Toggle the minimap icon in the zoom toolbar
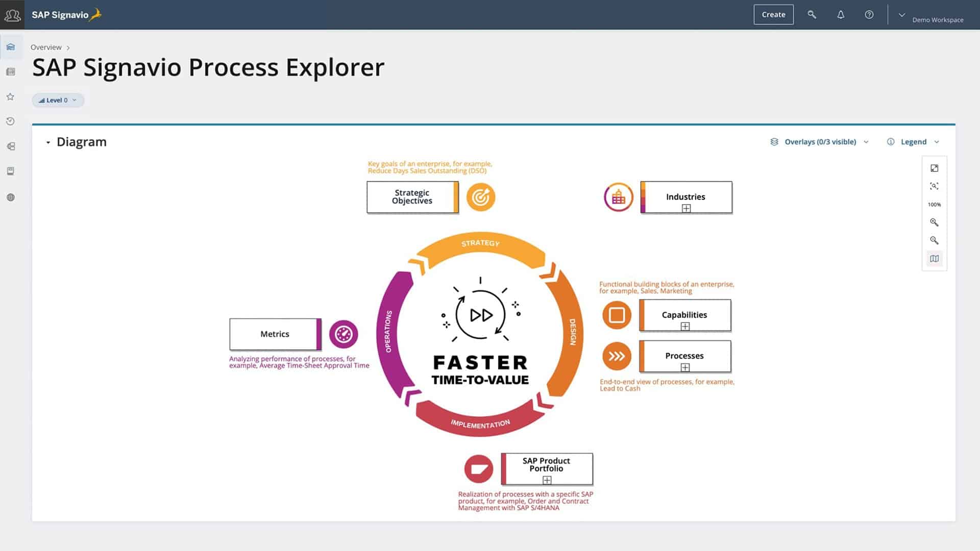The image size is (980, 551). [934, 259]
